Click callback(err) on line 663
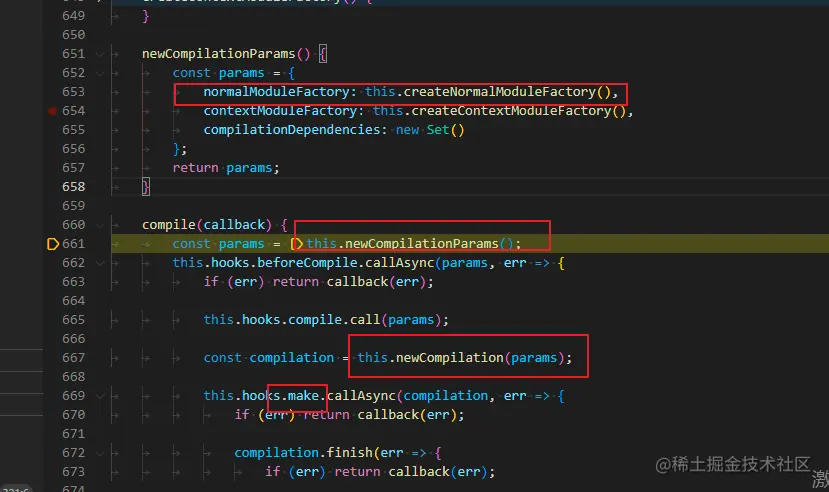829x492 pixels. tap(376, 282)
